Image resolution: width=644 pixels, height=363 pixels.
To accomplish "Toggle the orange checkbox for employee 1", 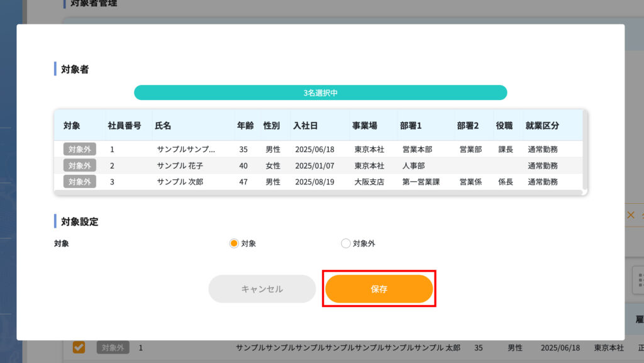I will click(79, 347).
